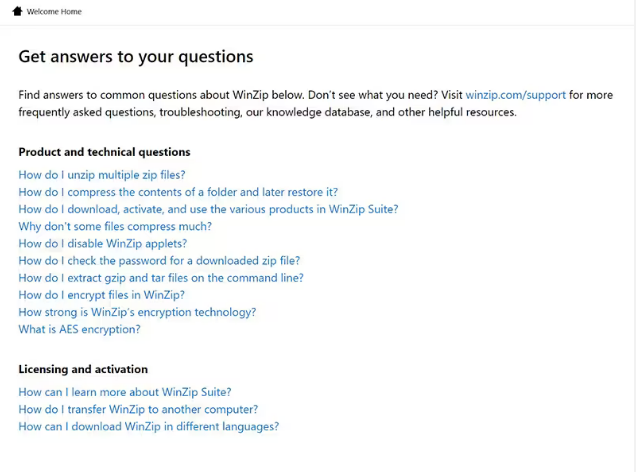The height and width of the screenshot is (472, 636).
Task: Click the 'Product and technical questions' heading
Action: click(x=104, y=152)
